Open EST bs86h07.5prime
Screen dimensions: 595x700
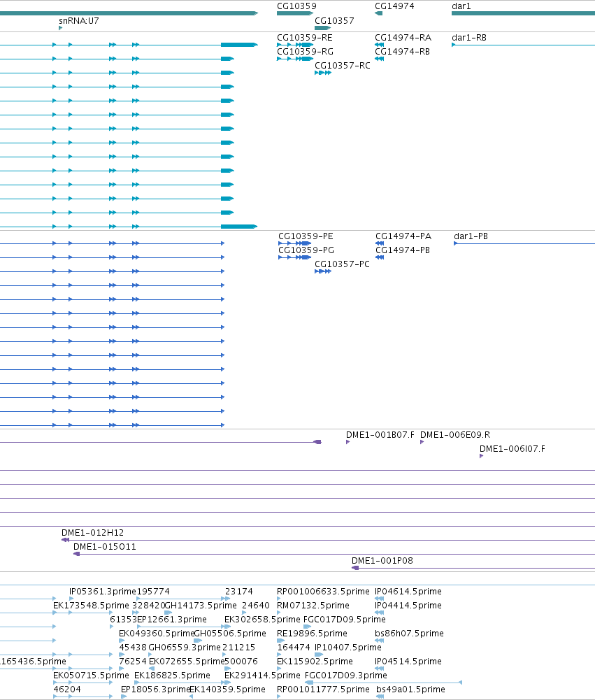[409, 634]
